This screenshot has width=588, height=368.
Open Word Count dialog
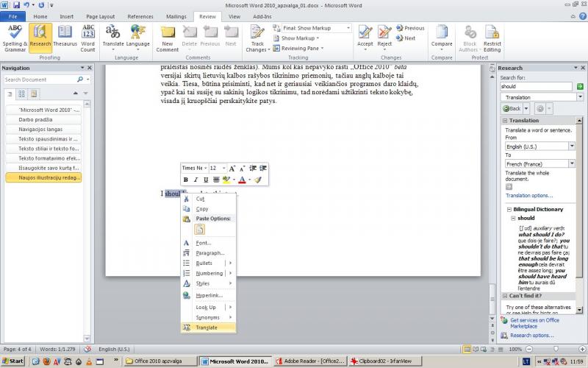(87, 38)
